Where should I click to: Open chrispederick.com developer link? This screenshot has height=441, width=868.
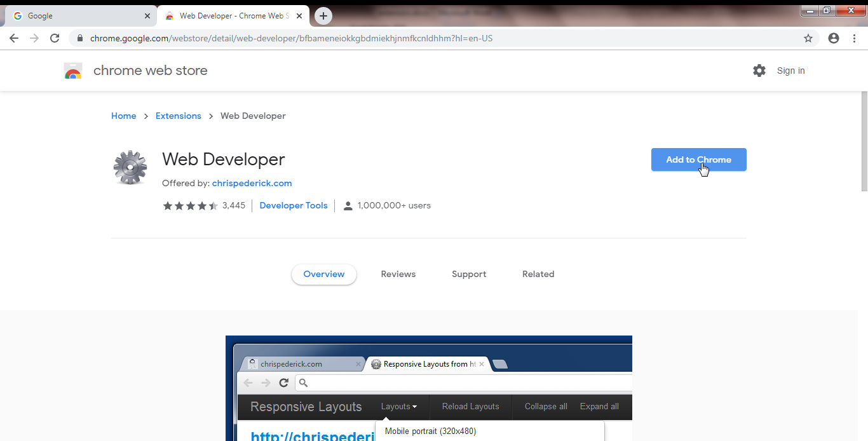point(252,183)
